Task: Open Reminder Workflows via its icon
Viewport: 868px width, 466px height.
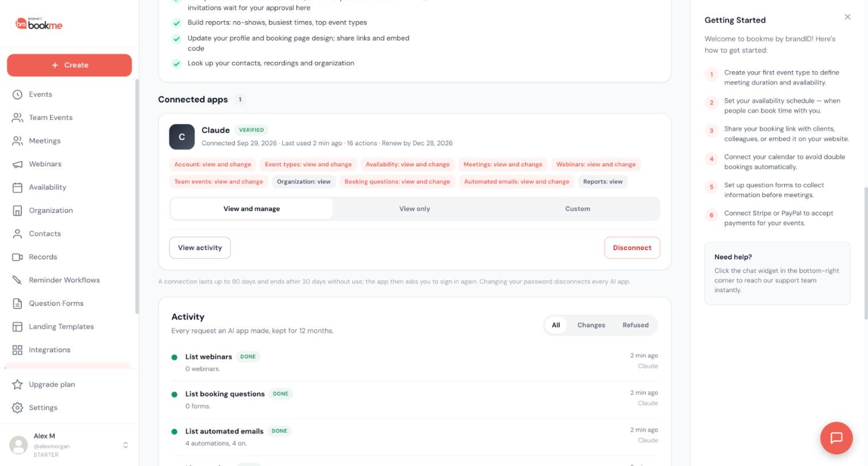Action: click(17, 280)
